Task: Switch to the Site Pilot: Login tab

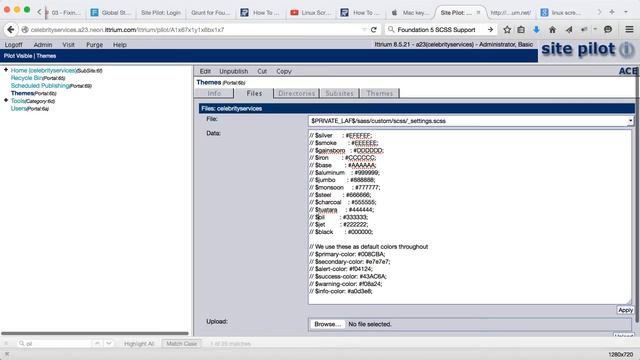Action: [160, 13]
